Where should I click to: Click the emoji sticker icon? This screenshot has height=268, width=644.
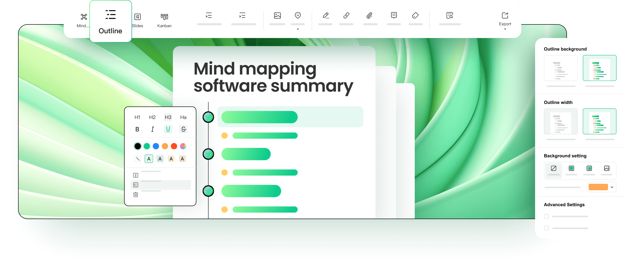(298, 16)
